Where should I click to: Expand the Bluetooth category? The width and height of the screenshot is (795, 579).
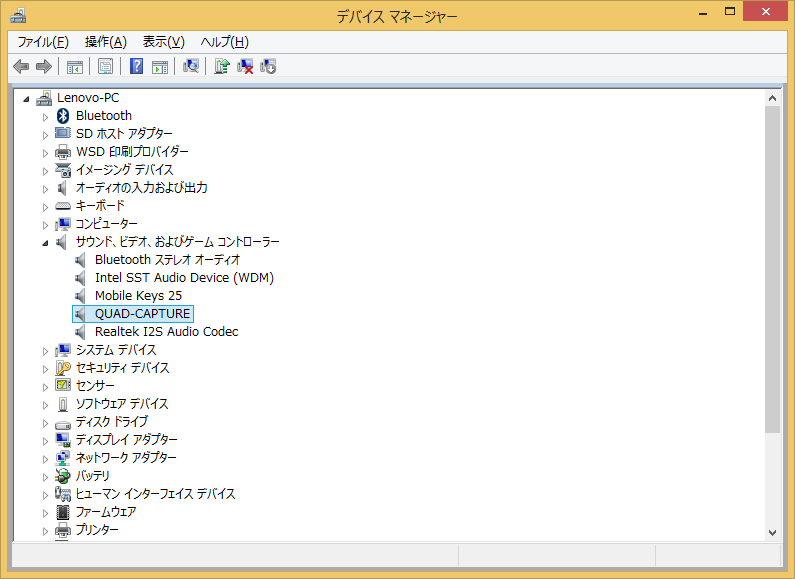click(x=45, y=117)
